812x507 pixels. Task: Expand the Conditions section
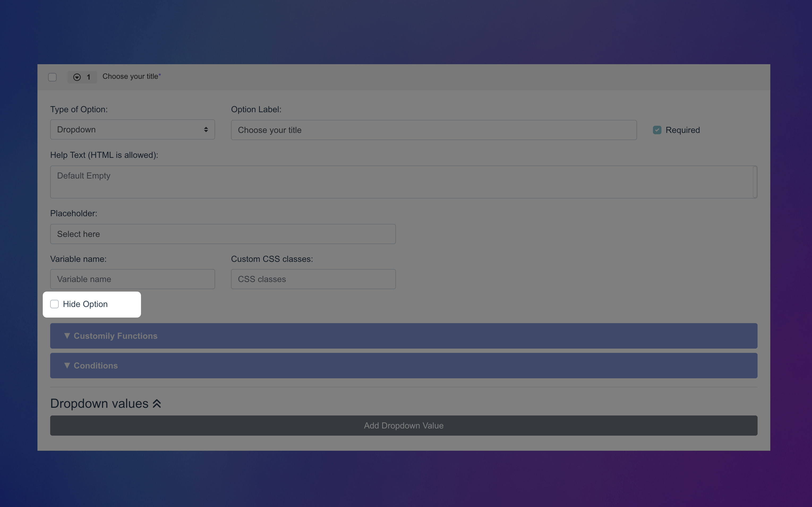(x=403, y=366)
